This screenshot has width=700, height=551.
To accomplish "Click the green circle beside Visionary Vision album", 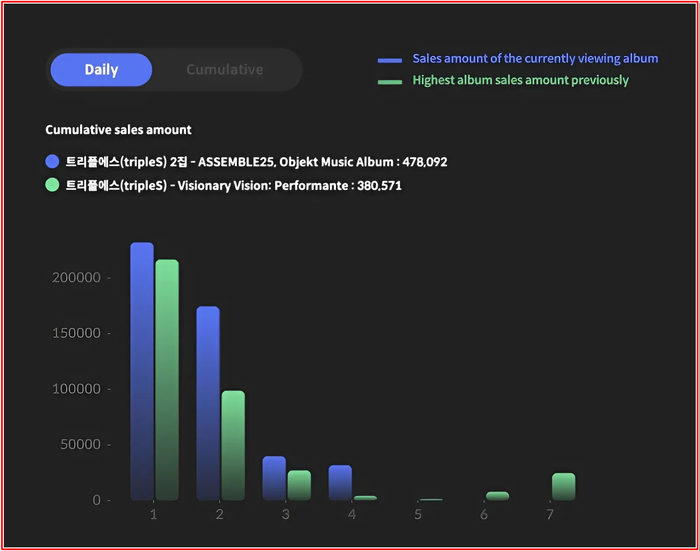I will coord(52,184).
